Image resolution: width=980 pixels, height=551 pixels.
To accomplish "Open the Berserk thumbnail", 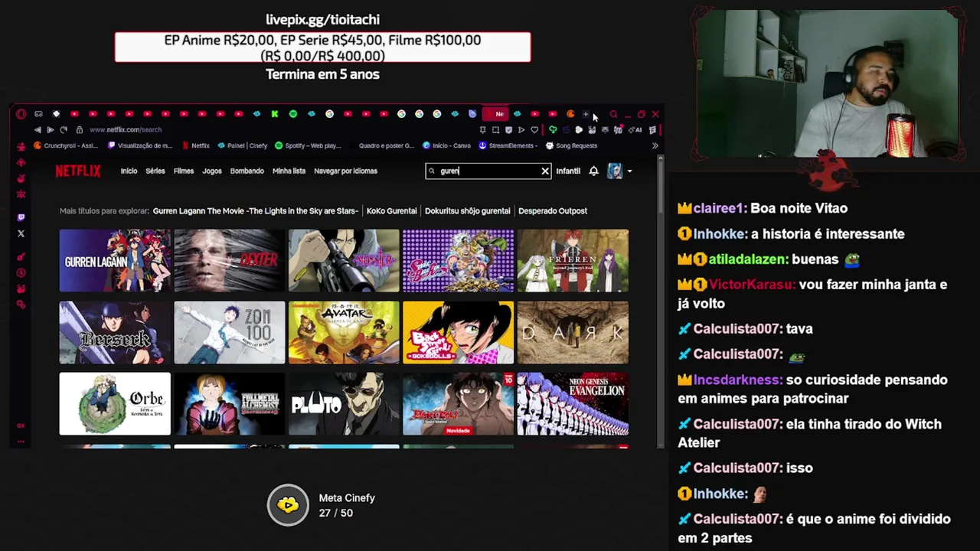I will (115, 332).
